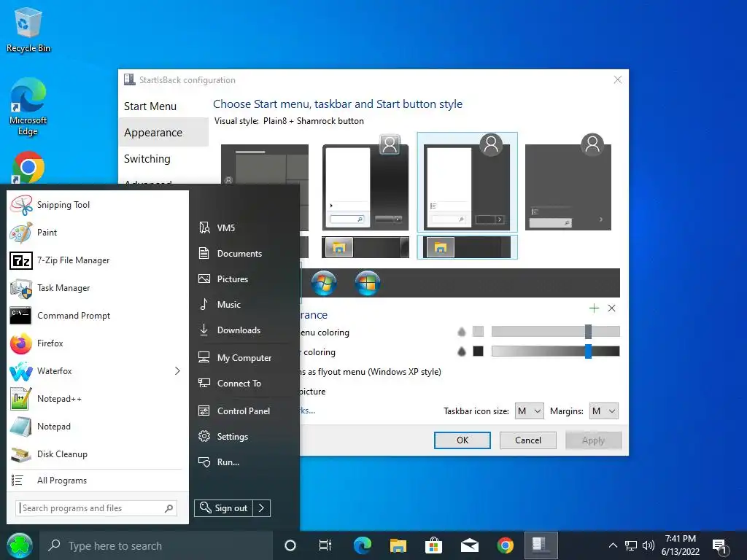
Task: Open Documents in start menu
Action: [x=243, y=253]
